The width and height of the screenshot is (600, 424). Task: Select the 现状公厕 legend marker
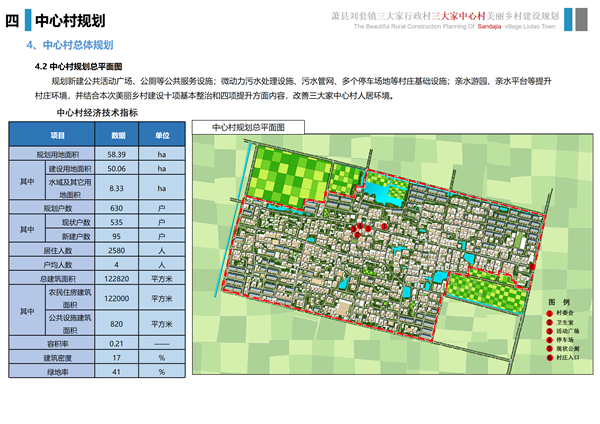pos(550,349)
